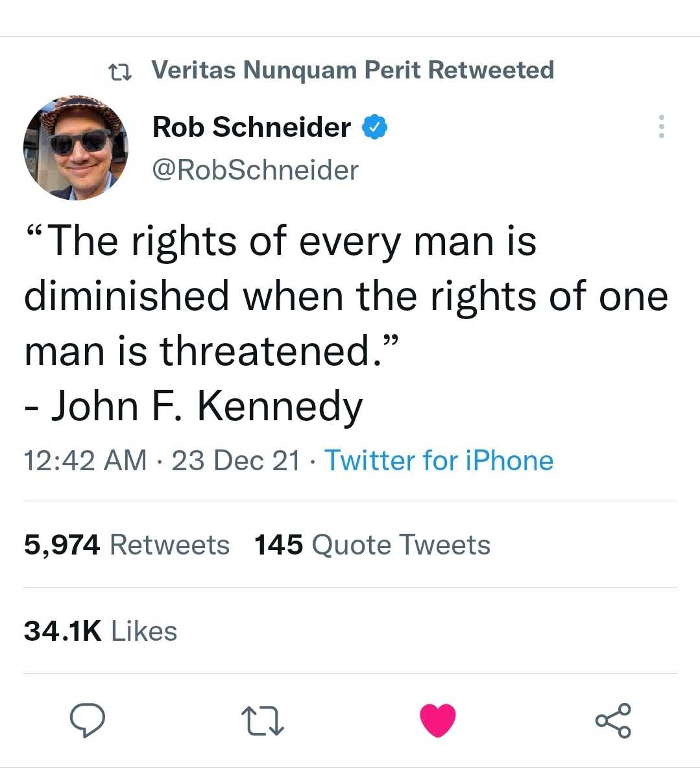Follow the Twitter for iPhone link
The image size is (700, 777).
coord(439,460)
